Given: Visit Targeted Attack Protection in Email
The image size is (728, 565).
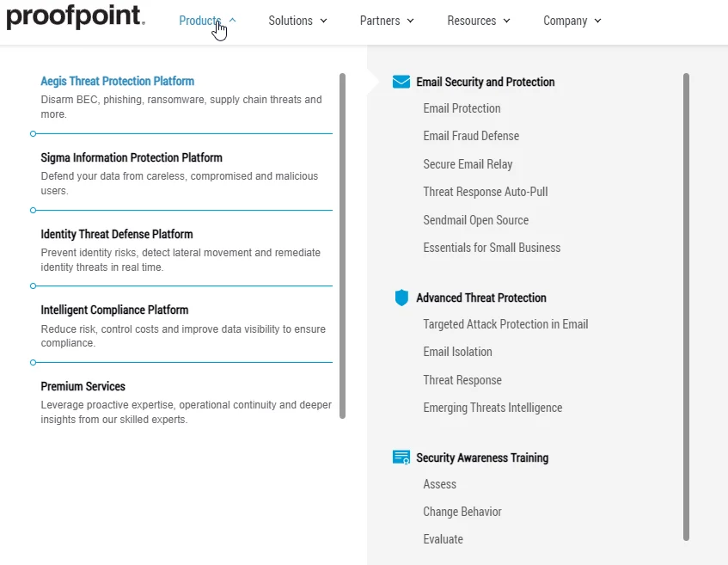Looking at the screenshot, I should 505,324.
